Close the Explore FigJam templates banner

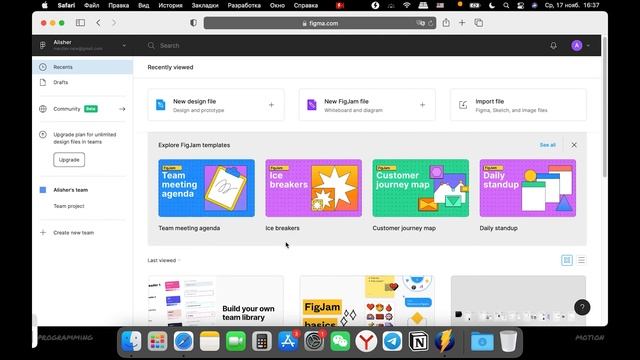(x=574, y=145)
